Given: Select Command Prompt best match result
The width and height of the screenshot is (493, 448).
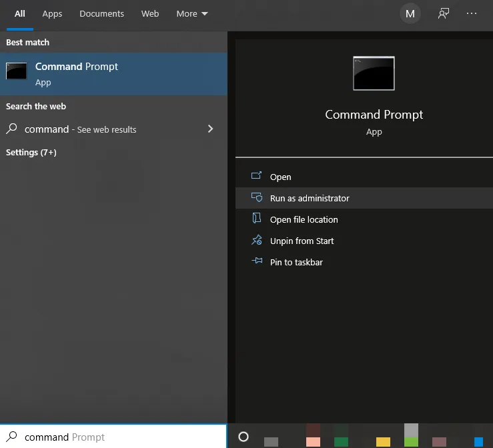Looking at the screenshot, I should click(x=113, y=74).
